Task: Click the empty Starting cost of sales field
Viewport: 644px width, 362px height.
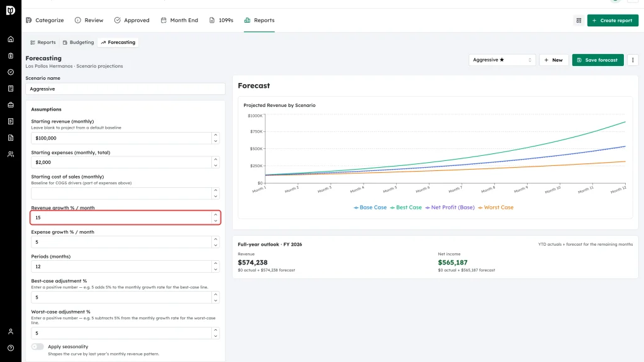Action: tap(121, 194)
